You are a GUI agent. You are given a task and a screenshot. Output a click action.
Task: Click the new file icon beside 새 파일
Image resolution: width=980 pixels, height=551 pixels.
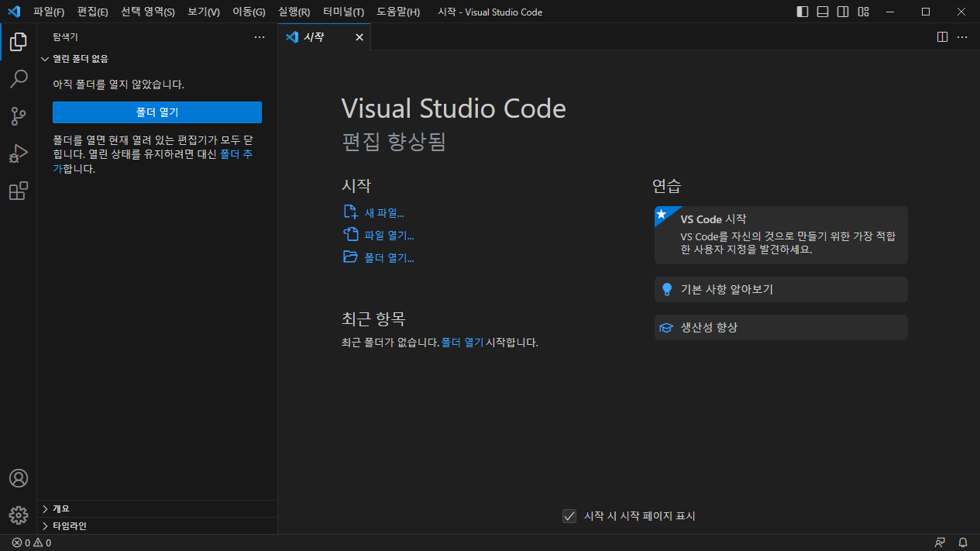[350, 212]
